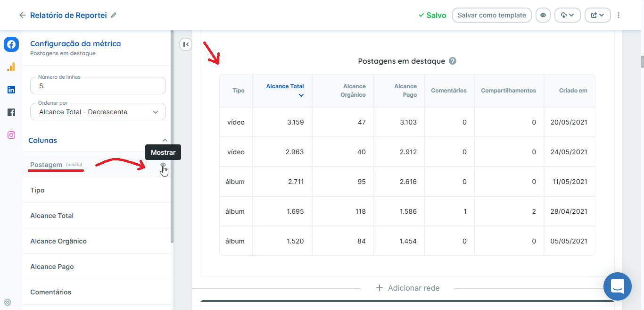Collapse the left panel with the arrow button
This screenshot has height=310, width=644.
pyautogui.click(x=186, y=44)
